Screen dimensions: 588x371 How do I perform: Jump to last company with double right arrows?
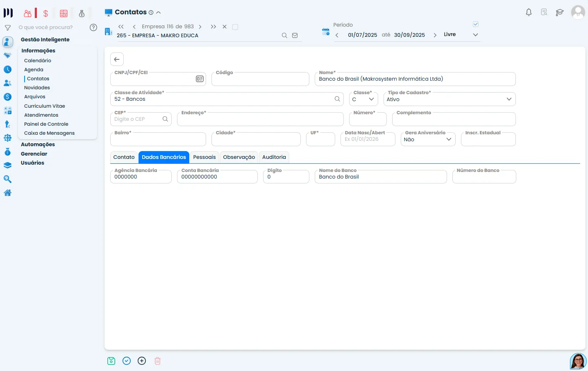pyautogui.click(x=213, y=27)
